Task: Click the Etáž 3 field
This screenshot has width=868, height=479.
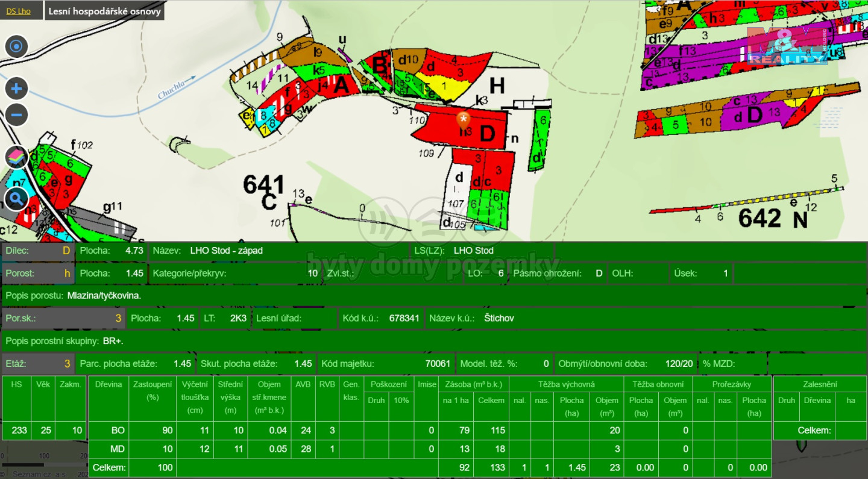Action: (x=37, y=364)
